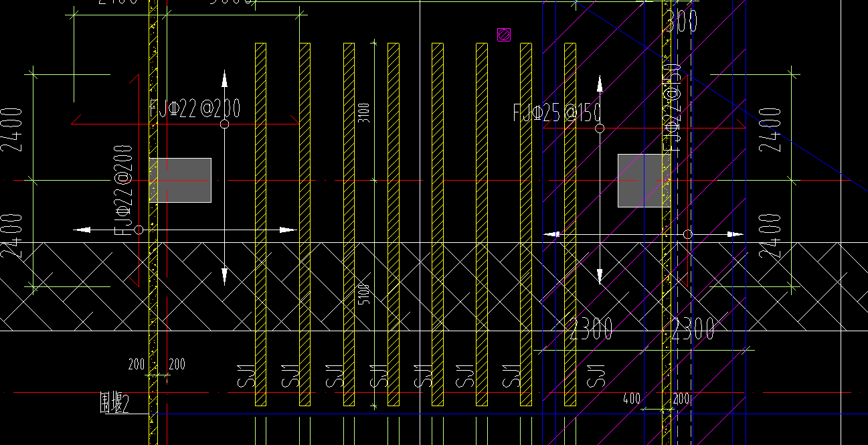Click the circle marker under FJΦ22@200 horizontal label

pyautogui.click(x=224, y=124)
